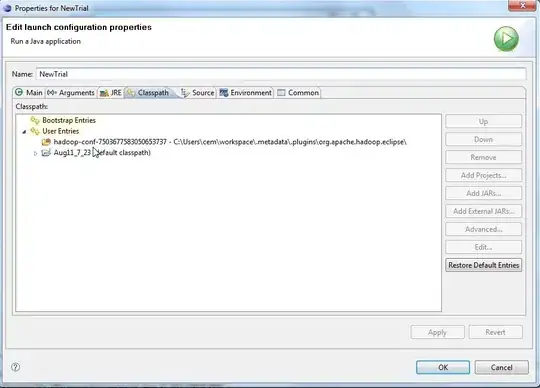Collapse the User Entries tree node
Image resolution: width=540 pixels, height=388 pixels.
[x=24, y=132]
